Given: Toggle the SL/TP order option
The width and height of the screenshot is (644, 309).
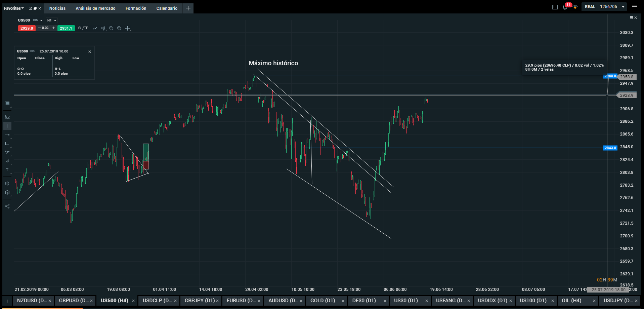Looking at the screenshot, I should coord(83,28).
